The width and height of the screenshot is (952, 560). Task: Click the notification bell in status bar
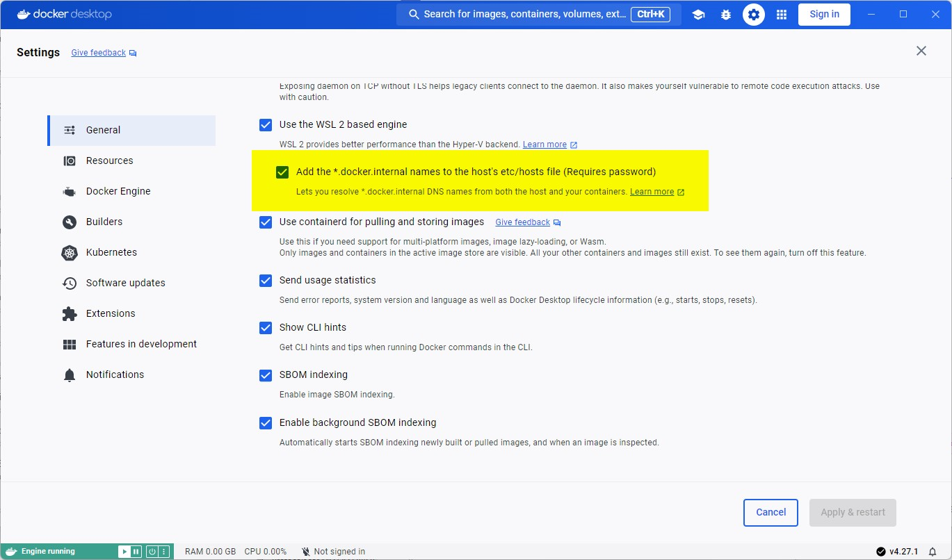point(933,552)
